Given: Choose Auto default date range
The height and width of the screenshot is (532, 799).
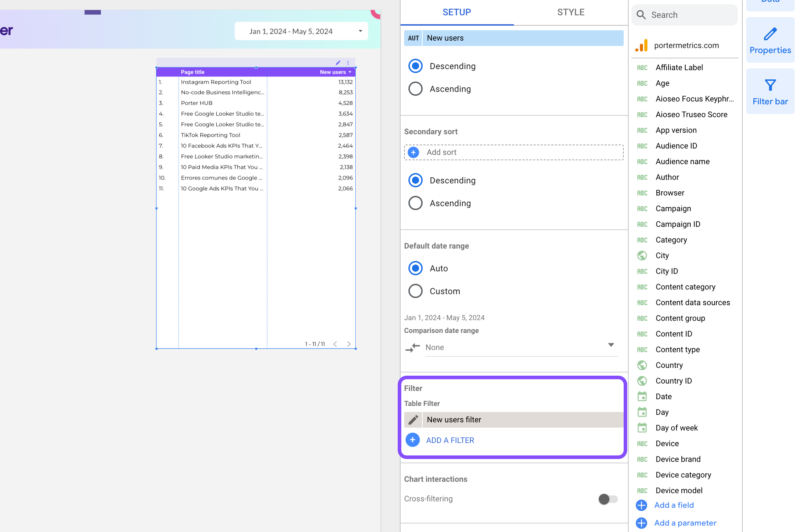Looking at the screenshot, I should pyautogui.click(x=416, y=268).
